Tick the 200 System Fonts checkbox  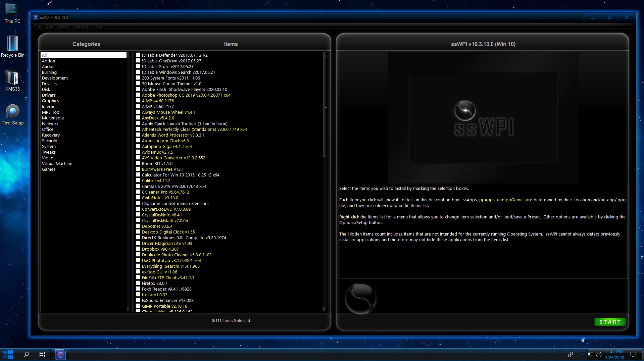point(138,78)
